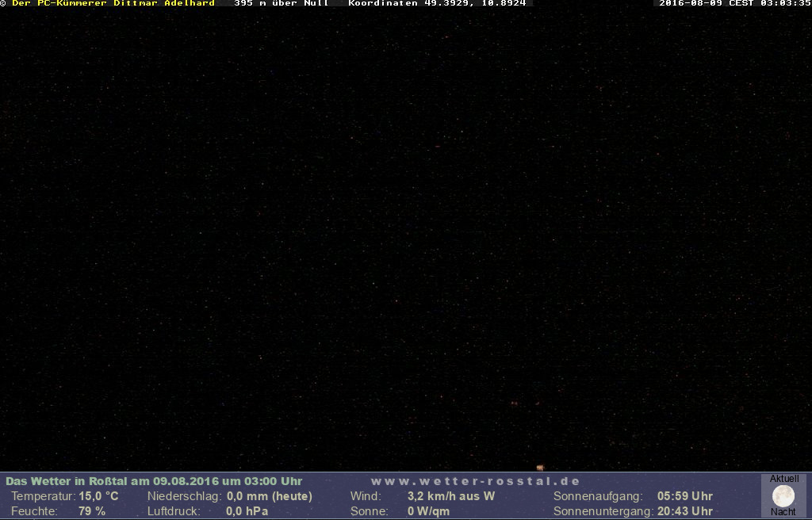
Task: Click the '395 m über Null' altitude text
Action: click(282, 3)
